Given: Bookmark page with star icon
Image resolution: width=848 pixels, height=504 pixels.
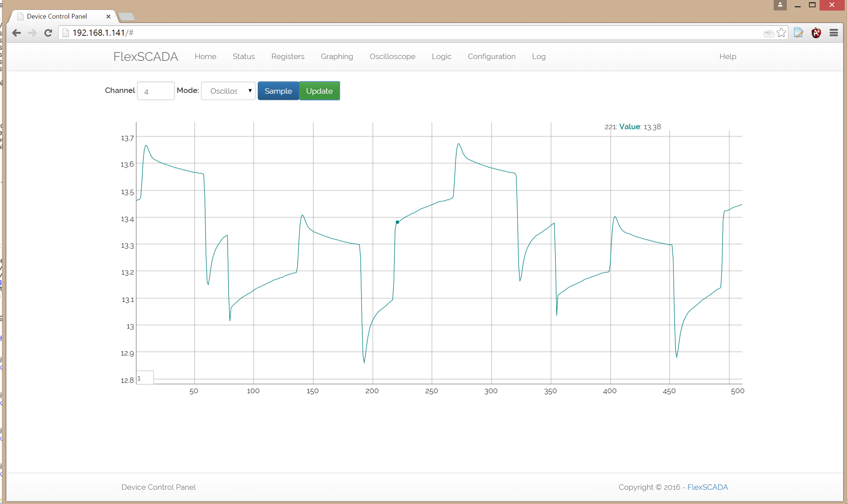Looking at the screenshot, I should (x=781, y=33).
